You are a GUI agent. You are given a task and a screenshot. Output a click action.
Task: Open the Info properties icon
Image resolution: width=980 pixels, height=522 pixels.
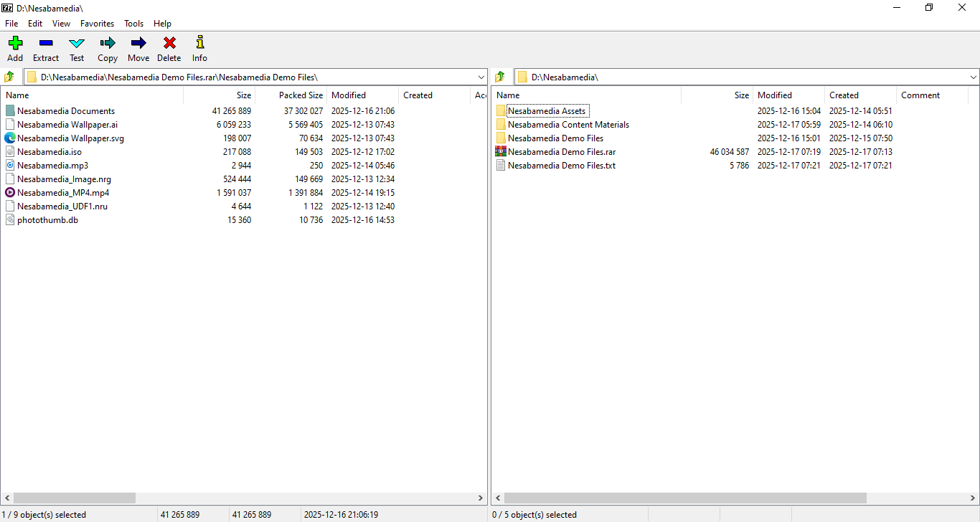(x=199, y=44)
